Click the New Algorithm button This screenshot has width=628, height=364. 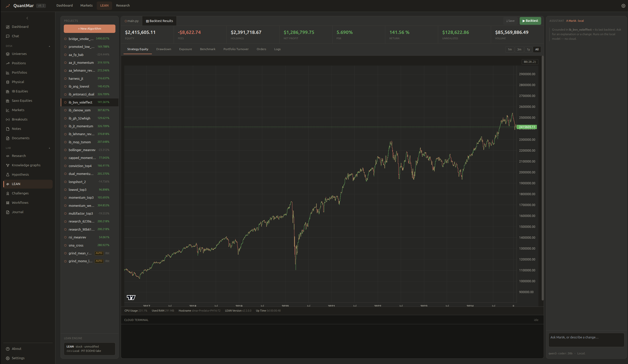(89, 29)
